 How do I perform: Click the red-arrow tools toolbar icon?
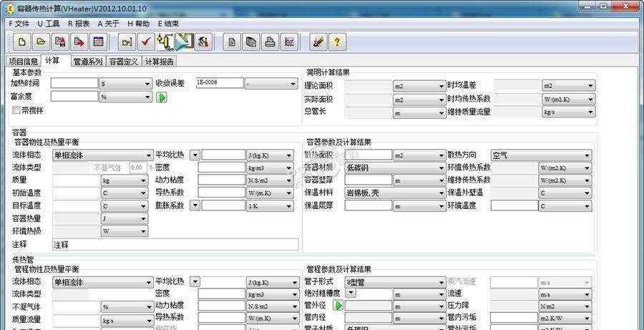[203, 42]
